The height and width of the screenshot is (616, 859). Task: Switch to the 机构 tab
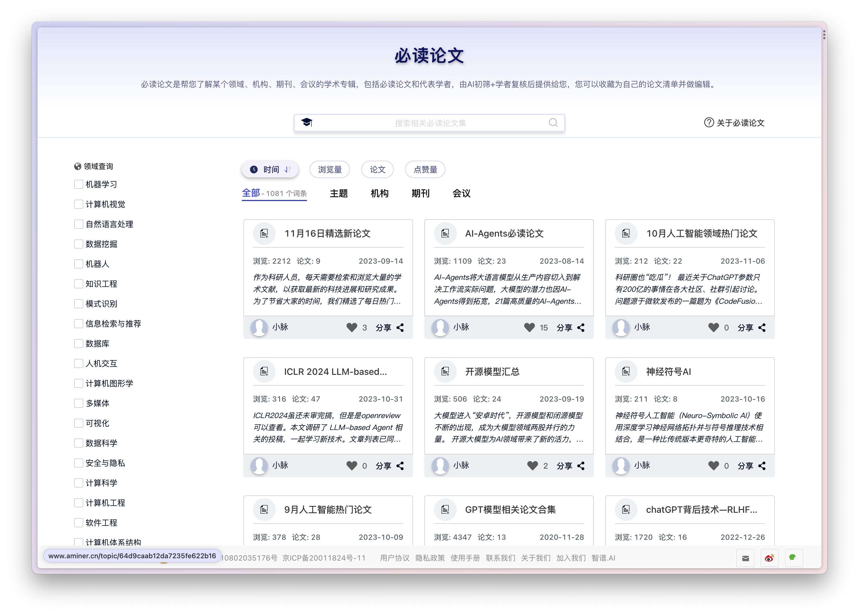coord(379,194)
